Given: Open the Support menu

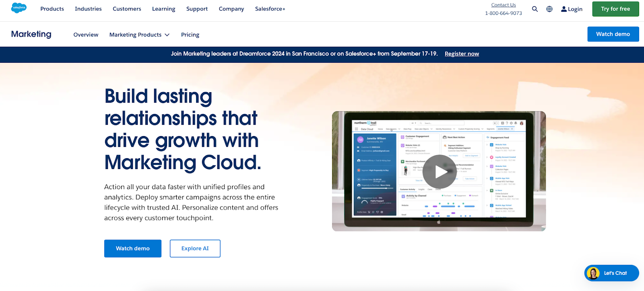Looking at the screenshot, I should [197, 9].
